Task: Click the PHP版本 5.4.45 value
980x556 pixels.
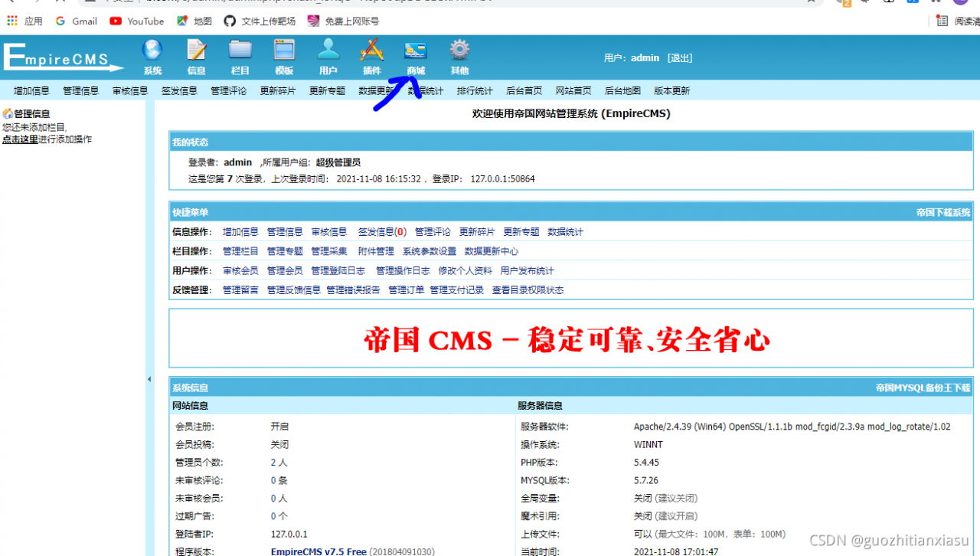Action: point(646,463)
